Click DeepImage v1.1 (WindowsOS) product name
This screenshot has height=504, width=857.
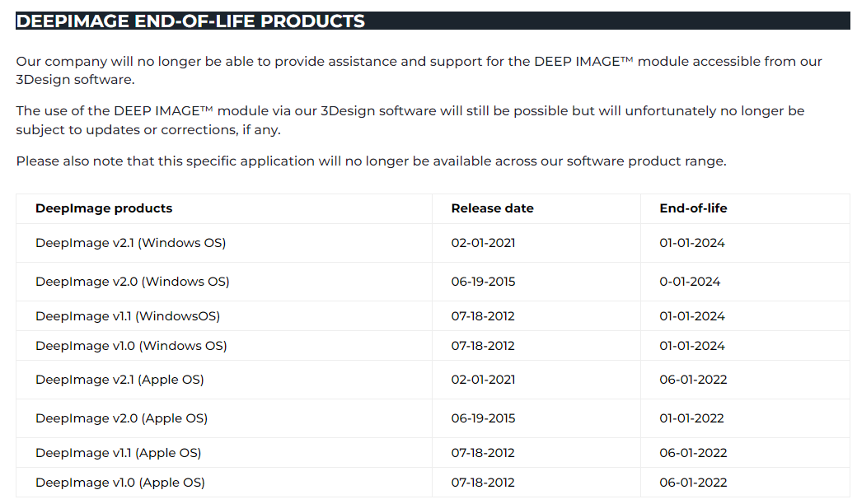[x=128, y=316]
